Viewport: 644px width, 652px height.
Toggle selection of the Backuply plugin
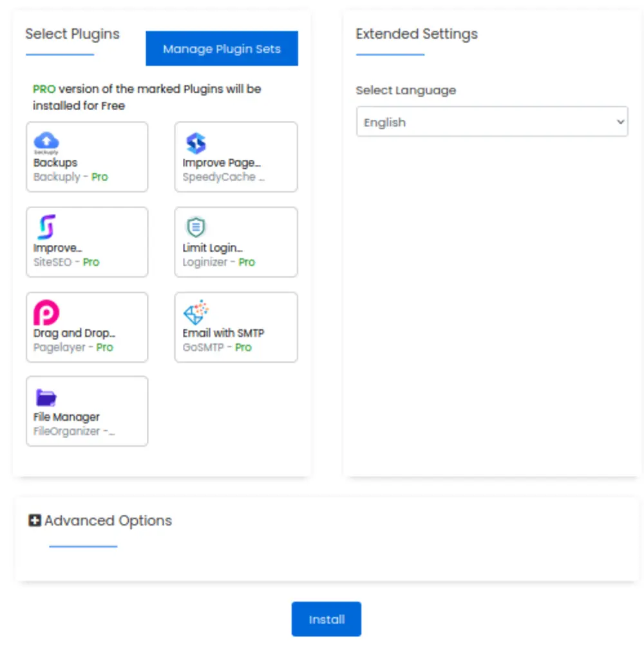click(x=87, y=157)
